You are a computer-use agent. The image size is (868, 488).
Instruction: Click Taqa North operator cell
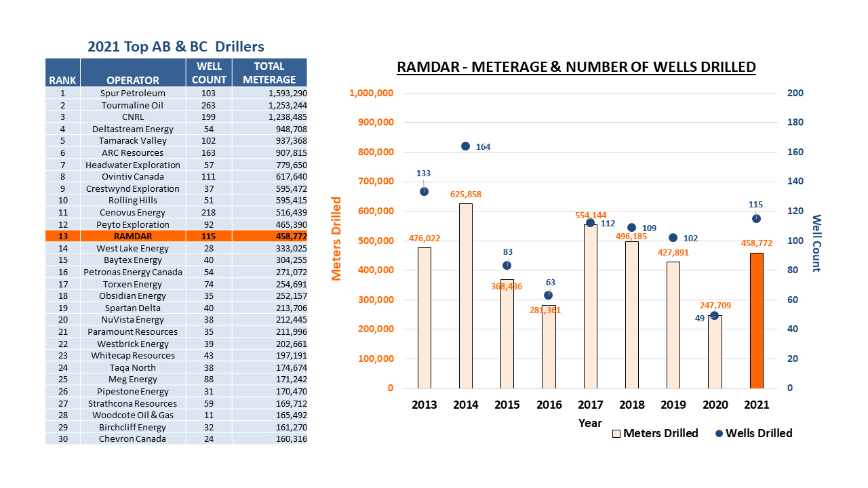click(x=133, y=367)
